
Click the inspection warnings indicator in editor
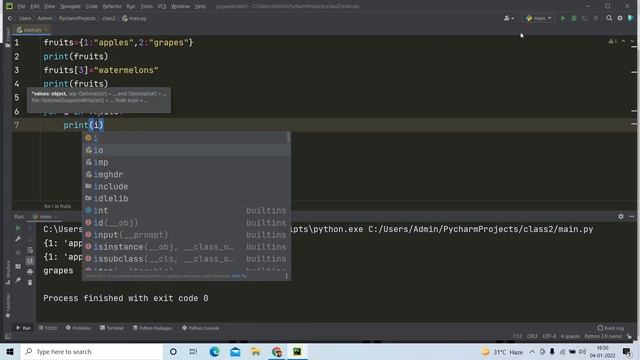tap(612, 41)
